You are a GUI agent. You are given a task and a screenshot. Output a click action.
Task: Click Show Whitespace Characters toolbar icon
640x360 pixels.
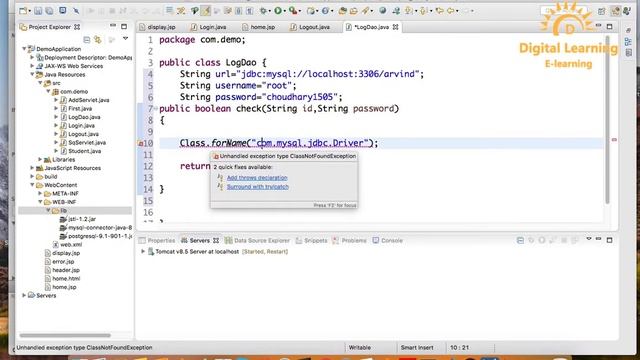249,11
